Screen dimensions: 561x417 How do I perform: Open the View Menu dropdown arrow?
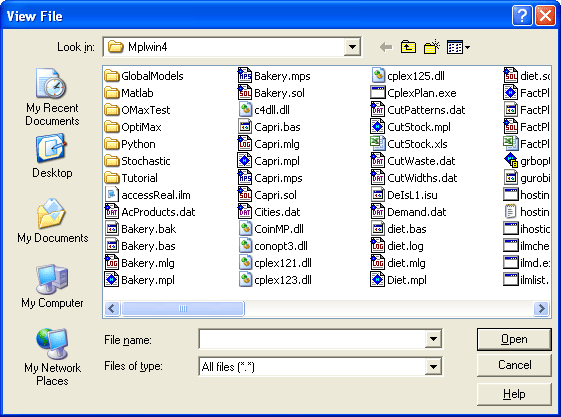coord(468,47)
